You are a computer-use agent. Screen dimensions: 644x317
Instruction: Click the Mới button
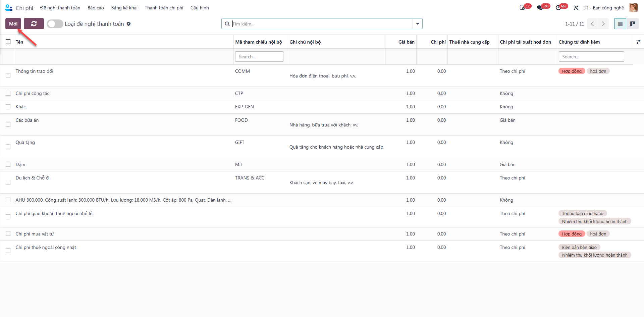[x=13, y=24]
